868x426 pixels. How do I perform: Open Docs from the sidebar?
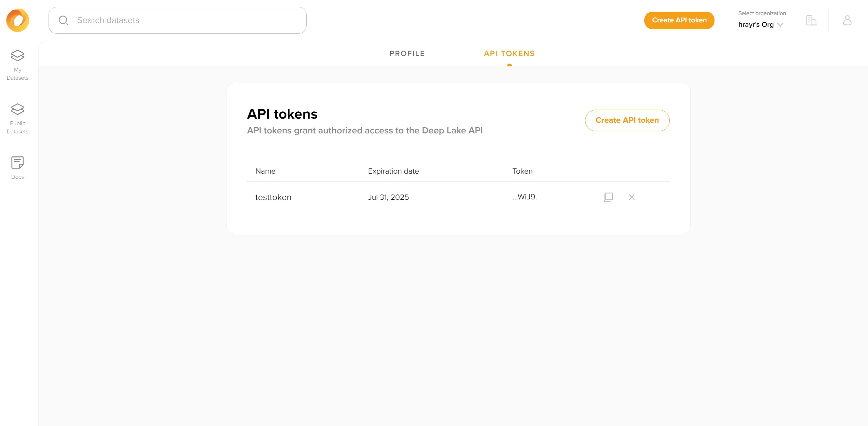[x=18, y=168]
